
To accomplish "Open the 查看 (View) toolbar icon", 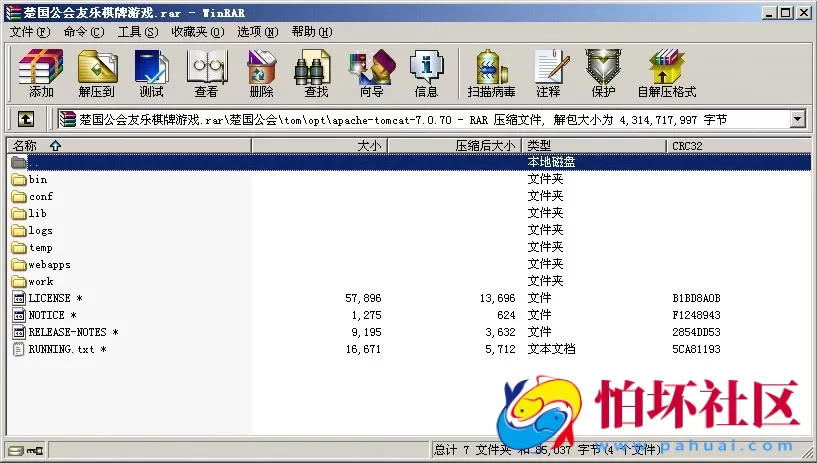I will point(206,73).
